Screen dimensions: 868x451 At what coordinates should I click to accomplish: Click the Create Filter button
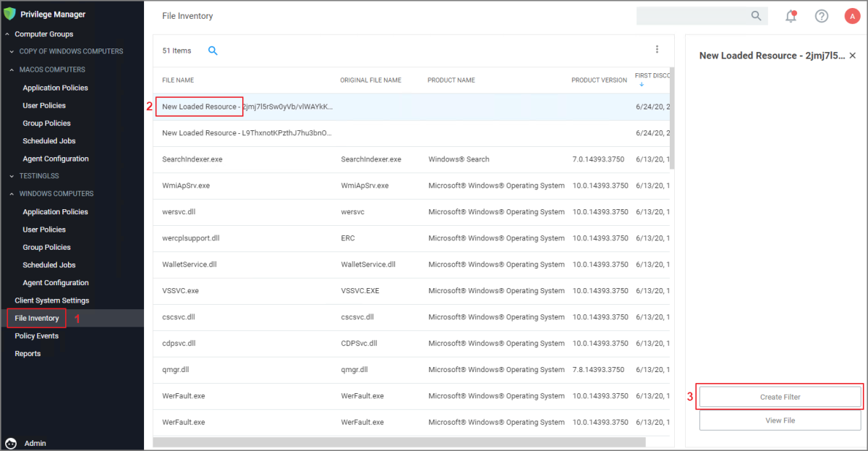pos(780,397)
